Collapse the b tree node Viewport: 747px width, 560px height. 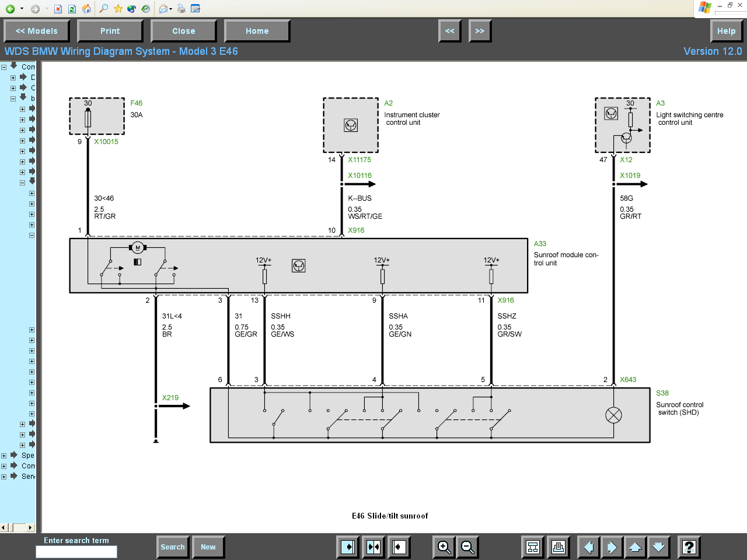[x=13, y=99]
